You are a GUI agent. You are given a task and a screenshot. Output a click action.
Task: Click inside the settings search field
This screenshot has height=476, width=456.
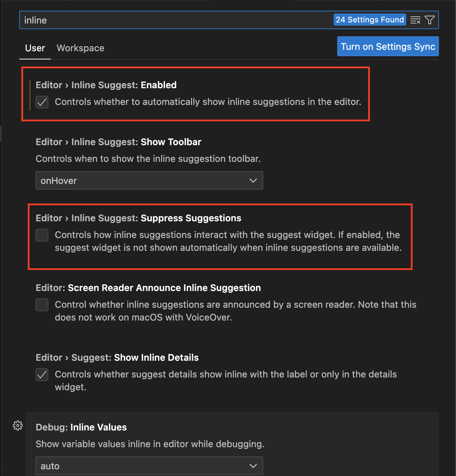142,20
